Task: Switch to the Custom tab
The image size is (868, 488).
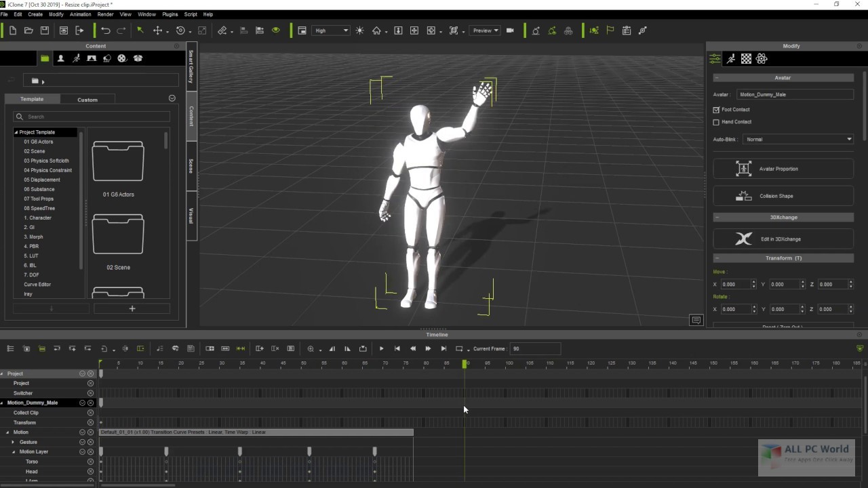Action: [87, 100]
